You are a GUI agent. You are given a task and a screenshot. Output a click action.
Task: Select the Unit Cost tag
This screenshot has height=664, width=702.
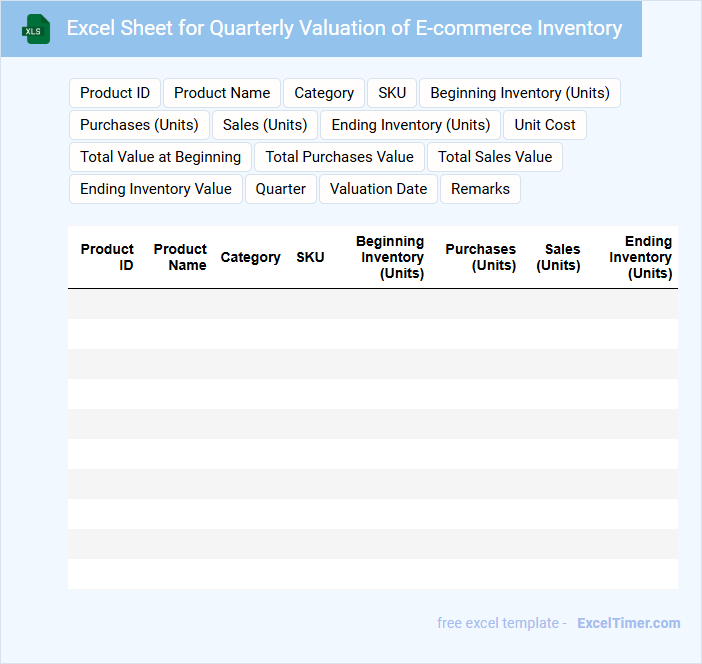(x=545, y=125)
